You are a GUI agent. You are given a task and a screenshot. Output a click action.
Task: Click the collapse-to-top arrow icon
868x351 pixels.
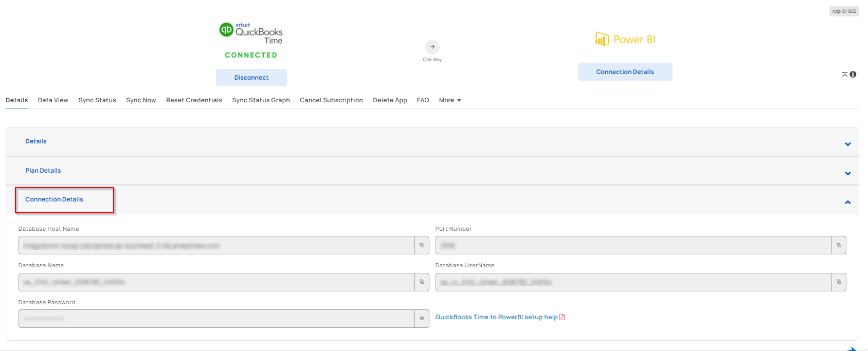click(845, 75)
